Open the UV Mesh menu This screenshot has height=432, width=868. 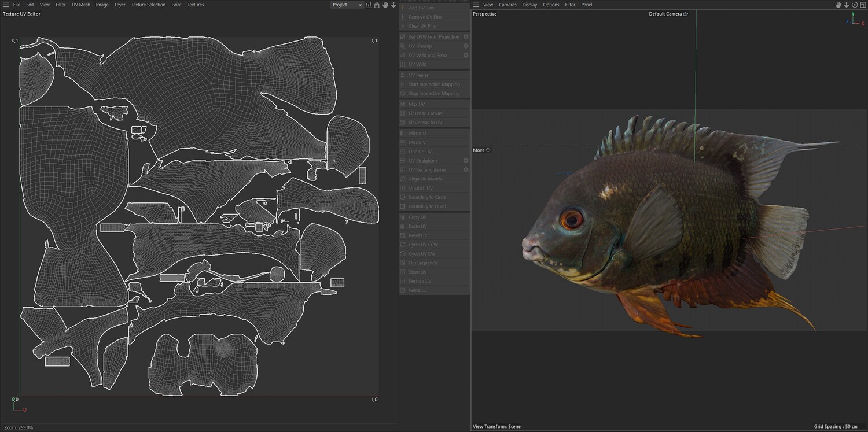click(81, 5)
